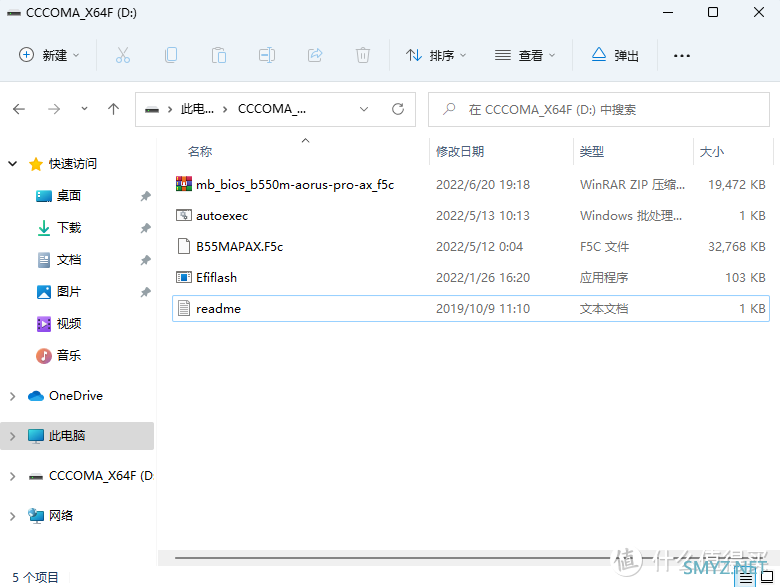Screen dimensions: 780x587
Task: Select the readme text document
Action: pyautogui.click(x=471, y=308)
